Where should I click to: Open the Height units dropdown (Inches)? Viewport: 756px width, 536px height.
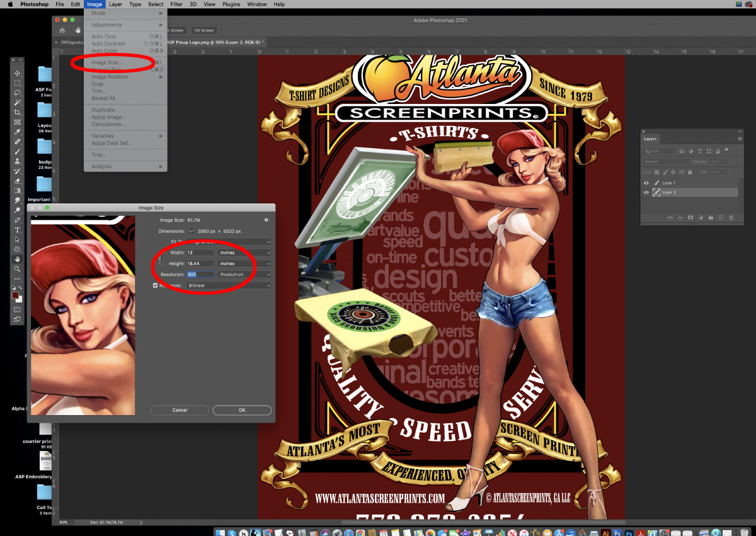click(244, 264)
